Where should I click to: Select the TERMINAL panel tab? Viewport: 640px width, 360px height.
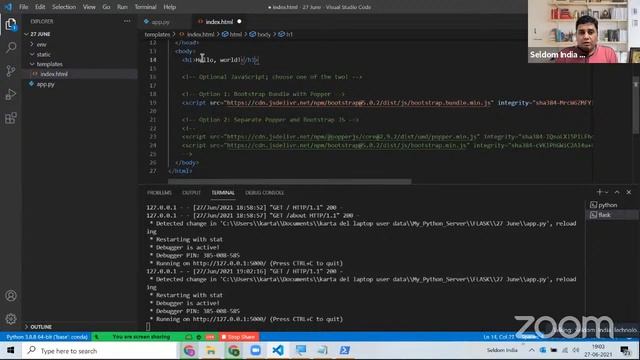(223, 193)
